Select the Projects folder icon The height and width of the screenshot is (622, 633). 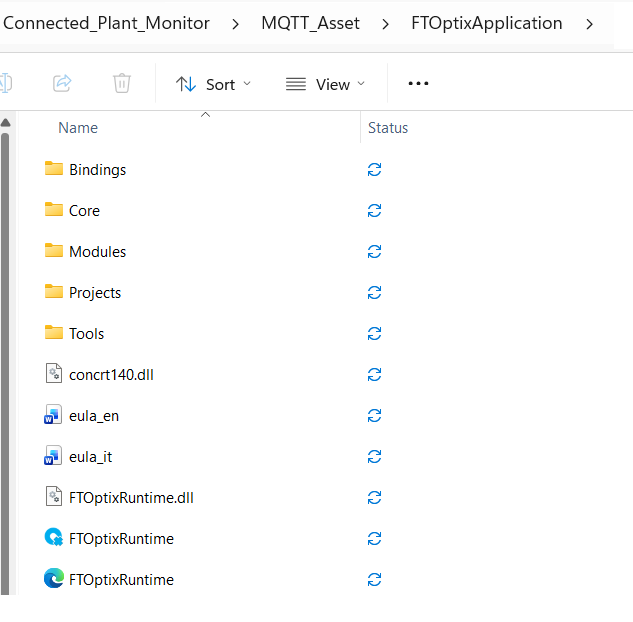(54, 291)
